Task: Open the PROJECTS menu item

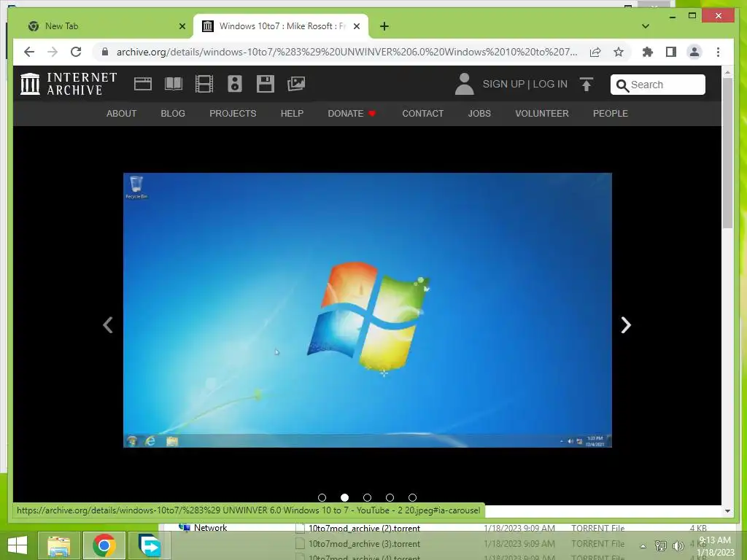Action: (233, 113)
